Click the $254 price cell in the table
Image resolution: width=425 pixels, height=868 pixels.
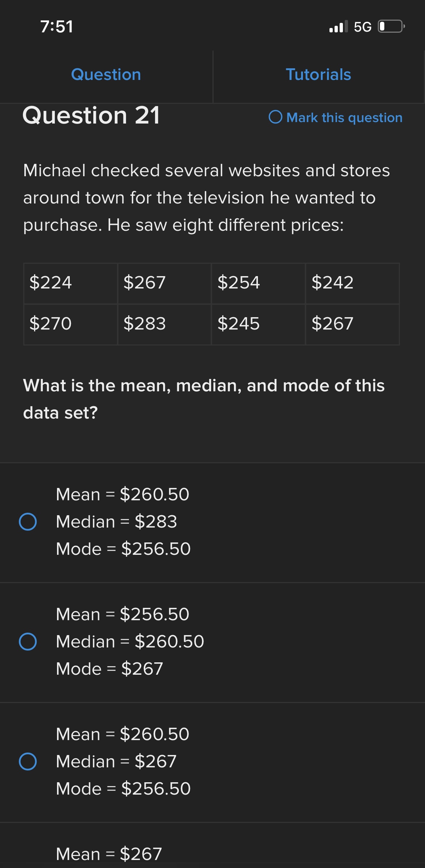258,283
